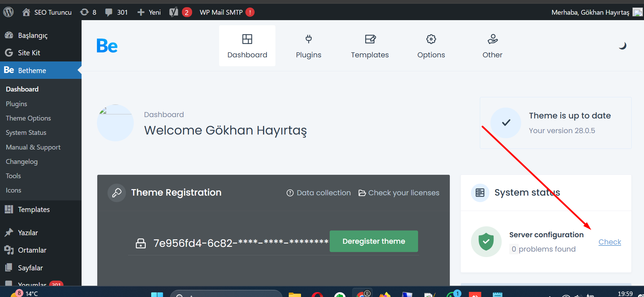Click the Templates sidebar grid icon

[x=9, y=209]
